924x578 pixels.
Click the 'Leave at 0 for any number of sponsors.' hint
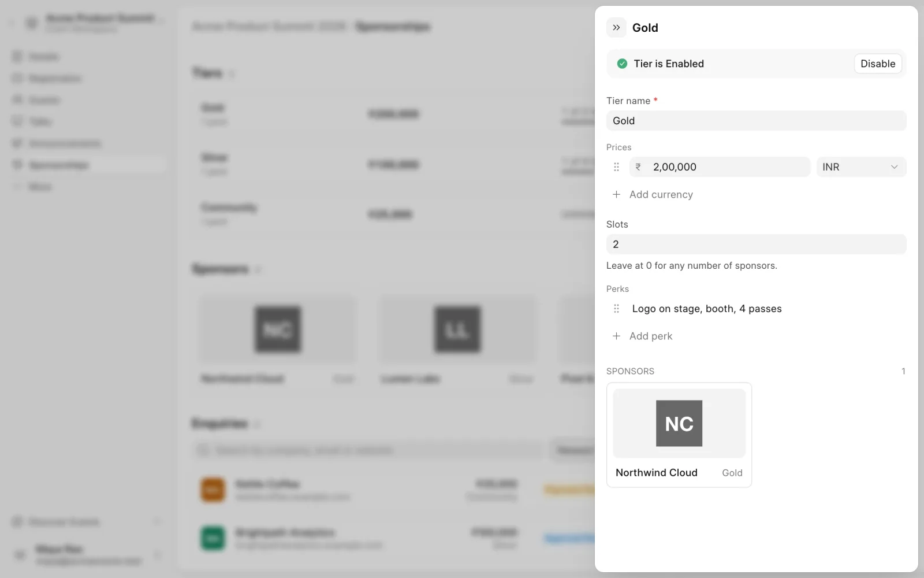tap(692, 266)
